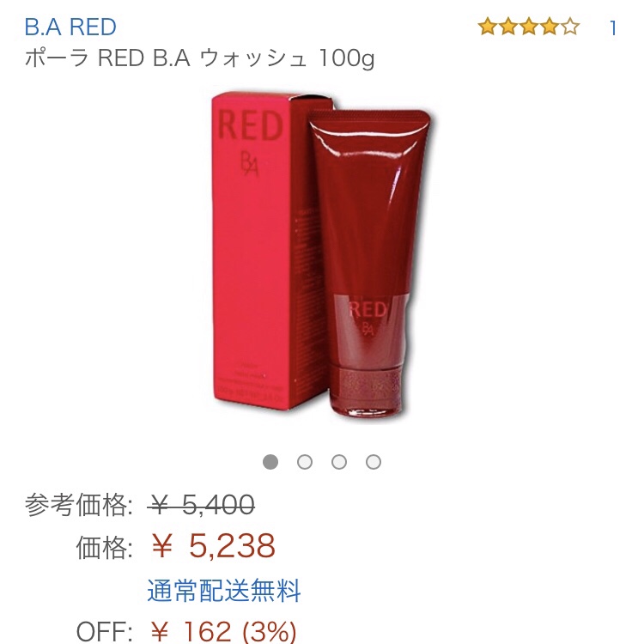This screenshot has height=644, width=644.
Task: Click the empty fifth star
Action: 570,27
